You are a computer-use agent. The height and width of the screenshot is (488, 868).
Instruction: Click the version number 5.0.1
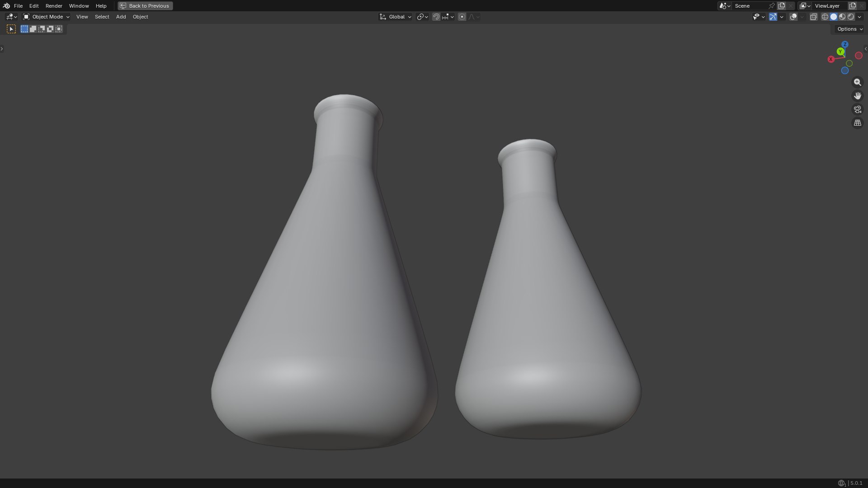856,483
